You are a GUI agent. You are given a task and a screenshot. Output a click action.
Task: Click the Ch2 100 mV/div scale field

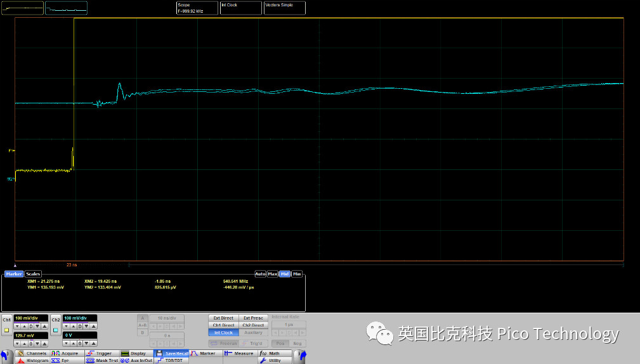(80, 318)
